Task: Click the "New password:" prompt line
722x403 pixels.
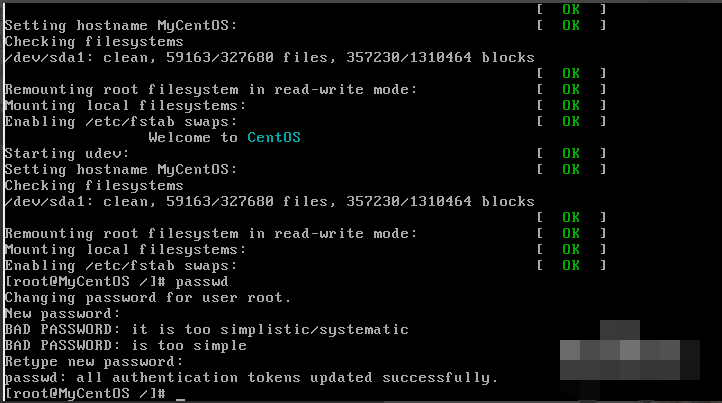Action: tap(62, 314)
